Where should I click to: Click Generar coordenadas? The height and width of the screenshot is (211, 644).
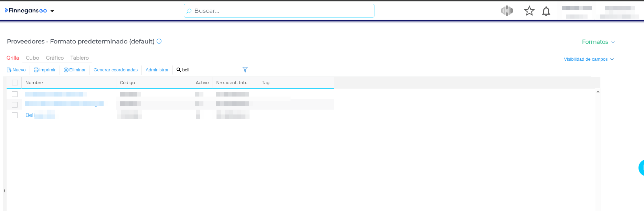(x=115, y=70)
